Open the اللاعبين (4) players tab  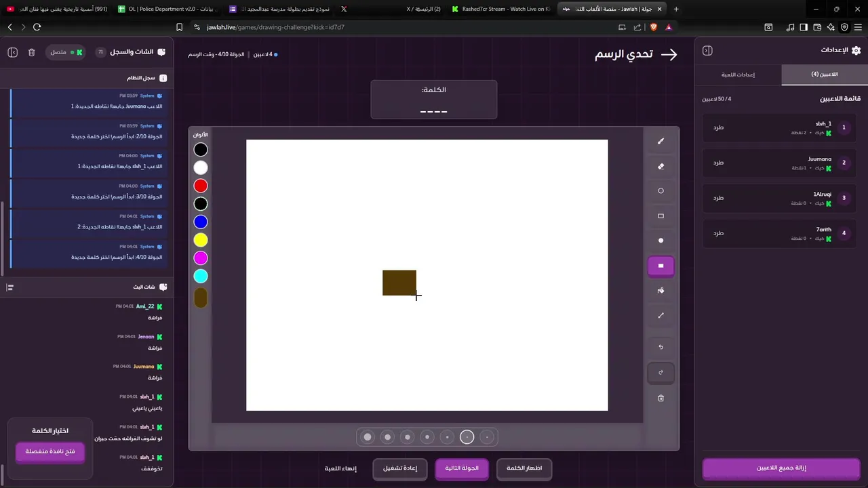pos(825,75)
